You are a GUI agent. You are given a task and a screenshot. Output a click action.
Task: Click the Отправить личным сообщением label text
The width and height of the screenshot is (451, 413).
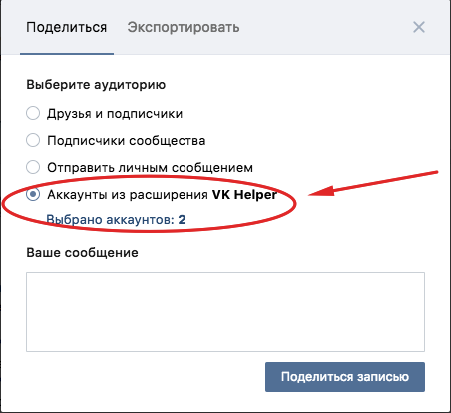pos(150,168)
